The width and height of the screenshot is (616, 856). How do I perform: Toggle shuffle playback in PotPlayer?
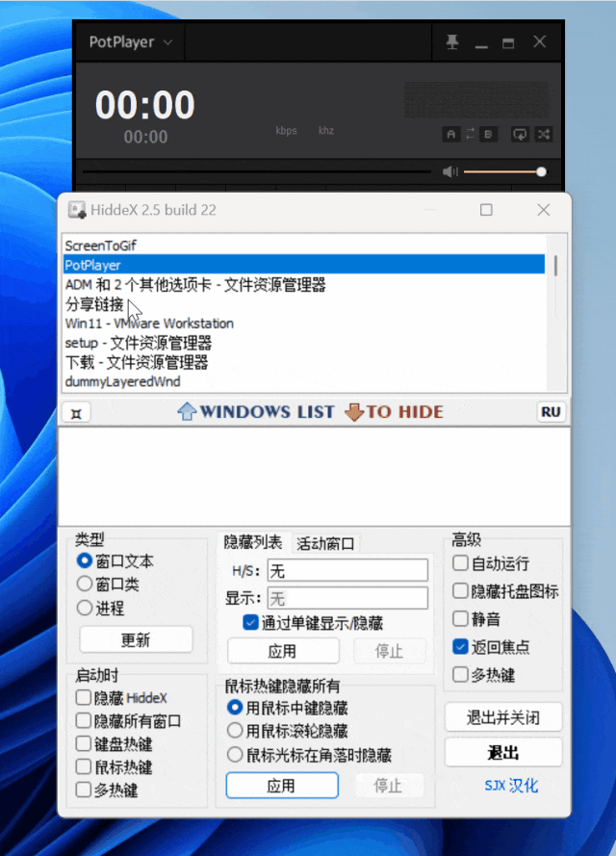pyautogui.click(x=544, y=134)
